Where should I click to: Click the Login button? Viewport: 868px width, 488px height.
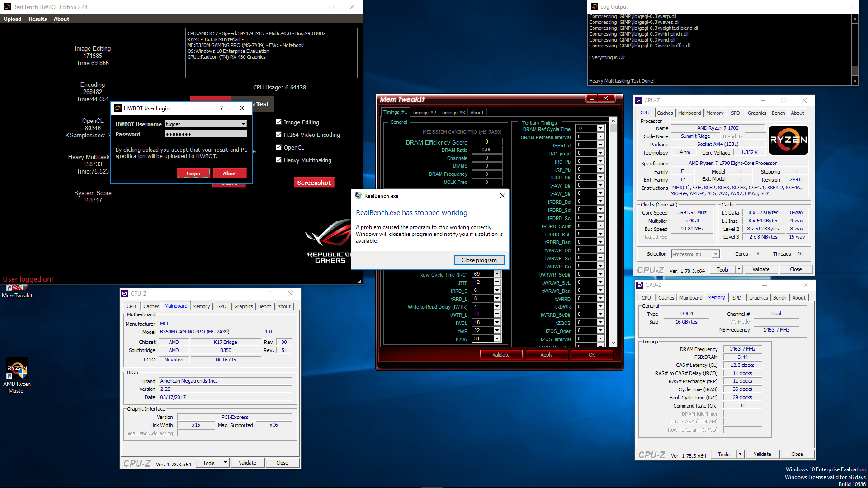193,174
